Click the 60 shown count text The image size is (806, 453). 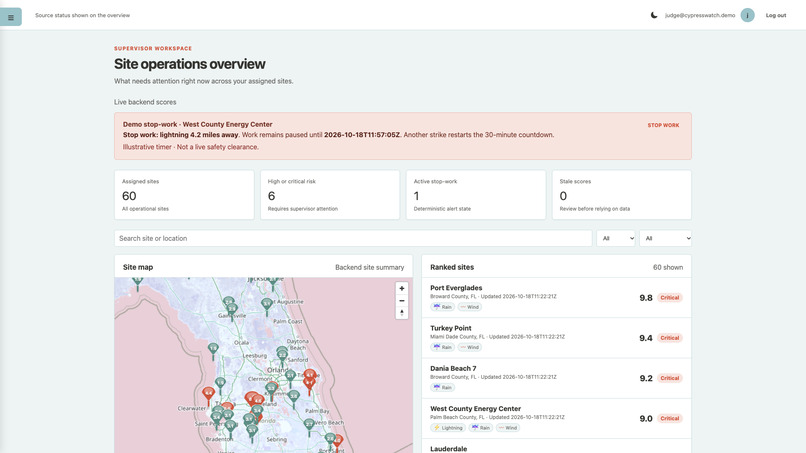[668, 267]
